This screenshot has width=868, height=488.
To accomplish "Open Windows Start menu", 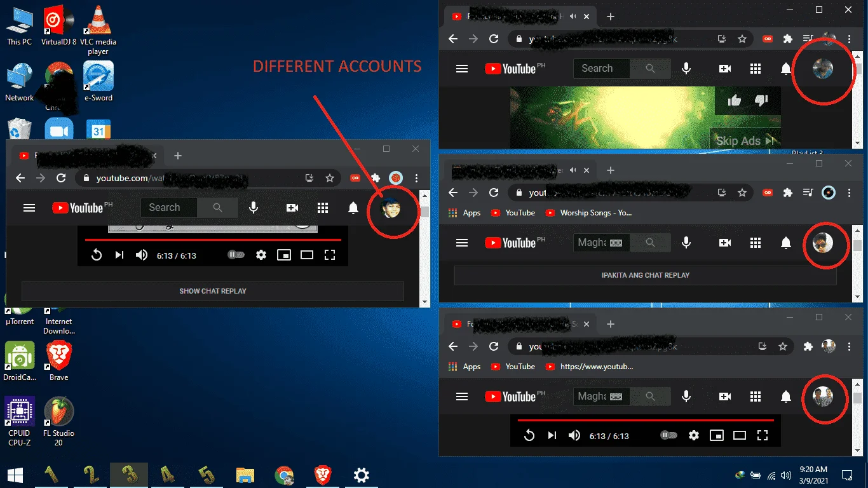I will 15,475.
